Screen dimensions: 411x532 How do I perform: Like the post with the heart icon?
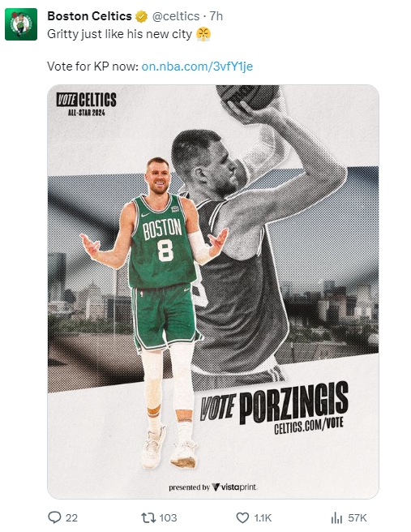(242, 517)
